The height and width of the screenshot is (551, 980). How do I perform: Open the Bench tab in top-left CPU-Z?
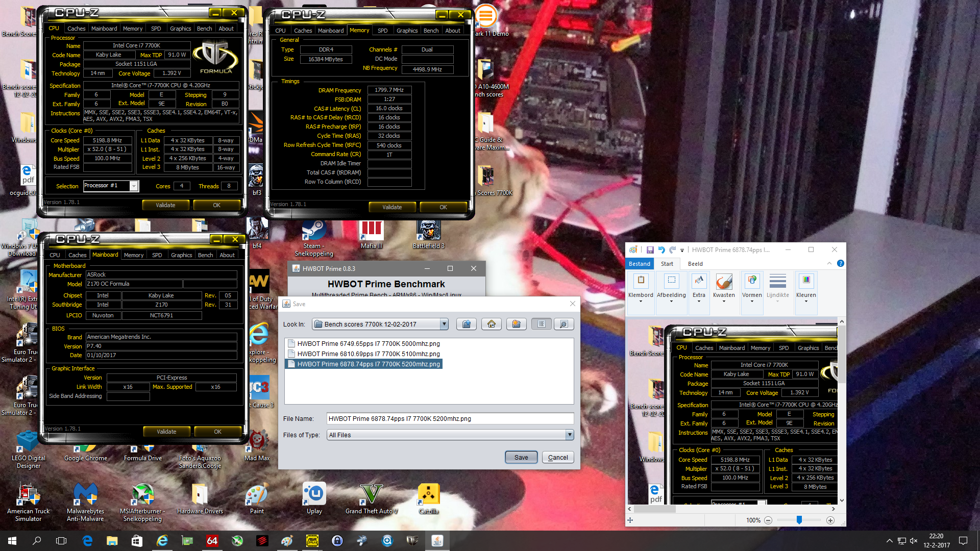(204, 29)
